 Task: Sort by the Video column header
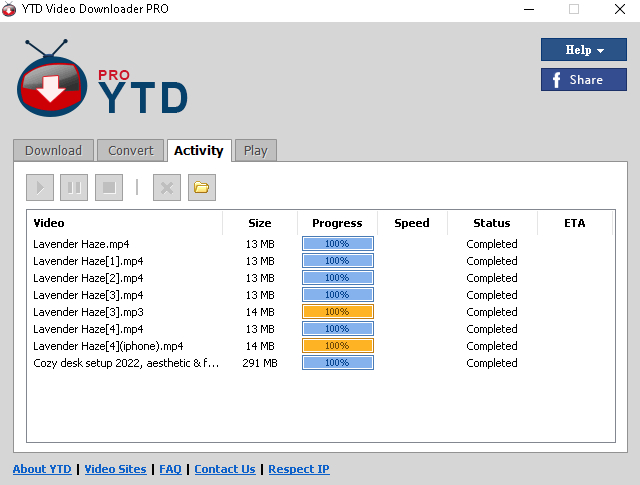tap(124, 223)
